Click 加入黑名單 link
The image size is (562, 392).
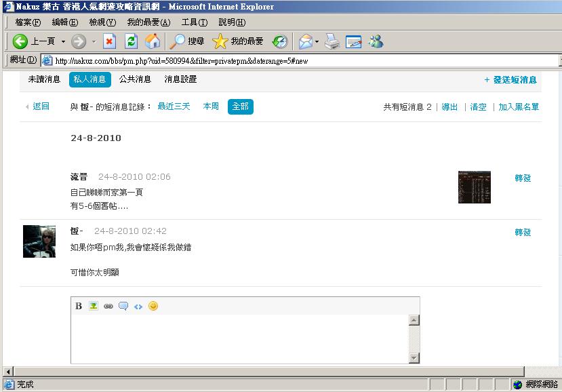[519, 107]
